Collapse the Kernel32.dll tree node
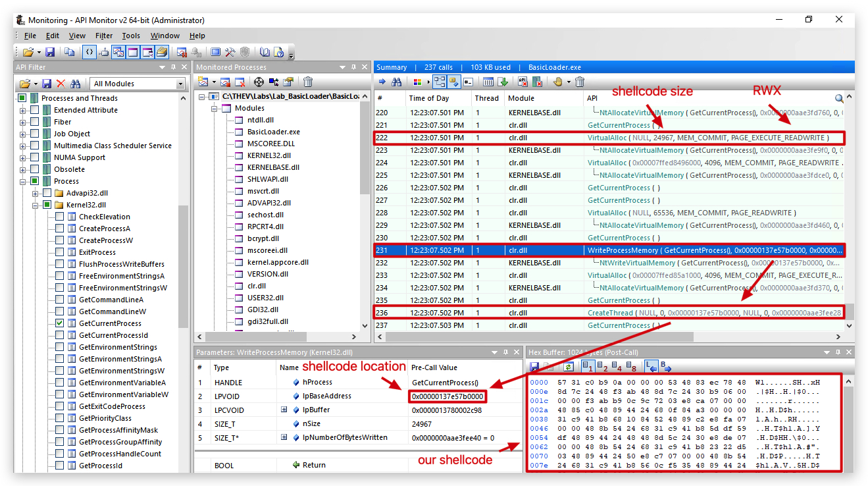Image resolution: width=868 pixels, height=486 pixels. pos(35,205)
